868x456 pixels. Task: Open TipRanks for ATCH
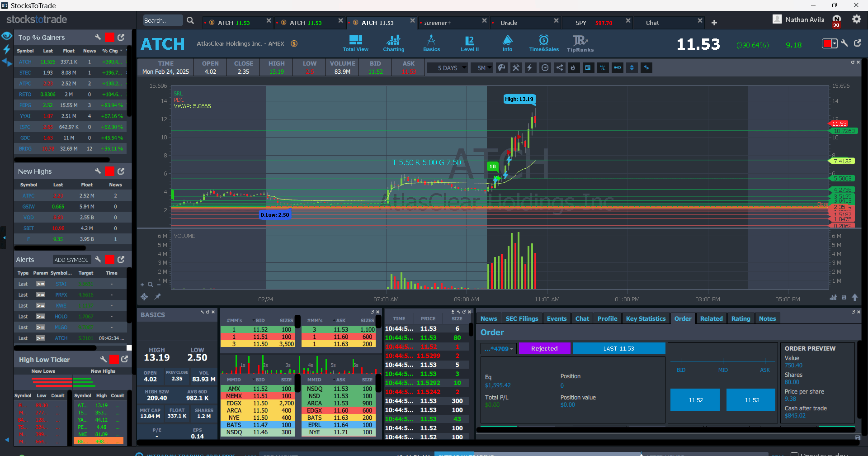(x=580, y=43)
